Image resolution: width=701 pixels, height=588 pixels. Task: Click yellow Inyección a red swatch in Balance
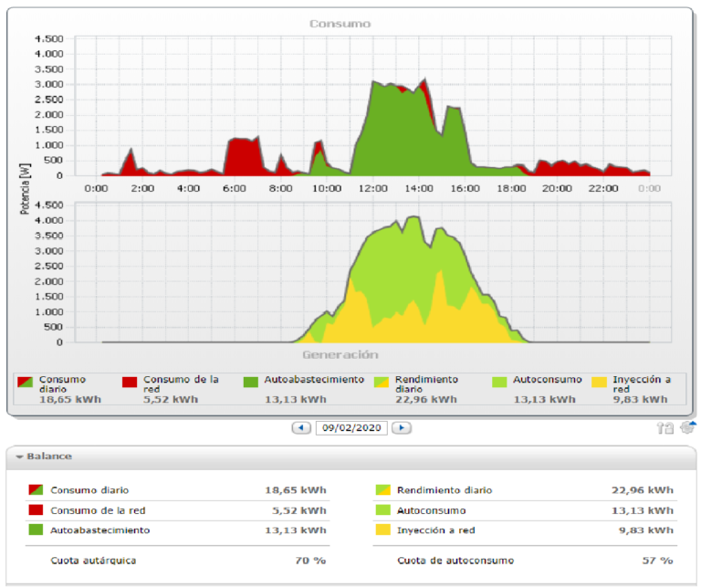tap(382, 530)
